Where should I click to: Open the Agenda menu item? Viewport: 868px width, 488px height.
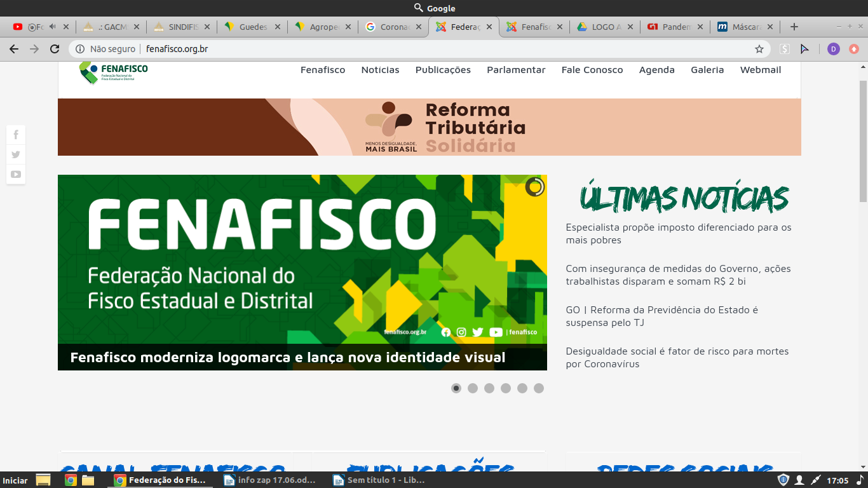[657, 70]
